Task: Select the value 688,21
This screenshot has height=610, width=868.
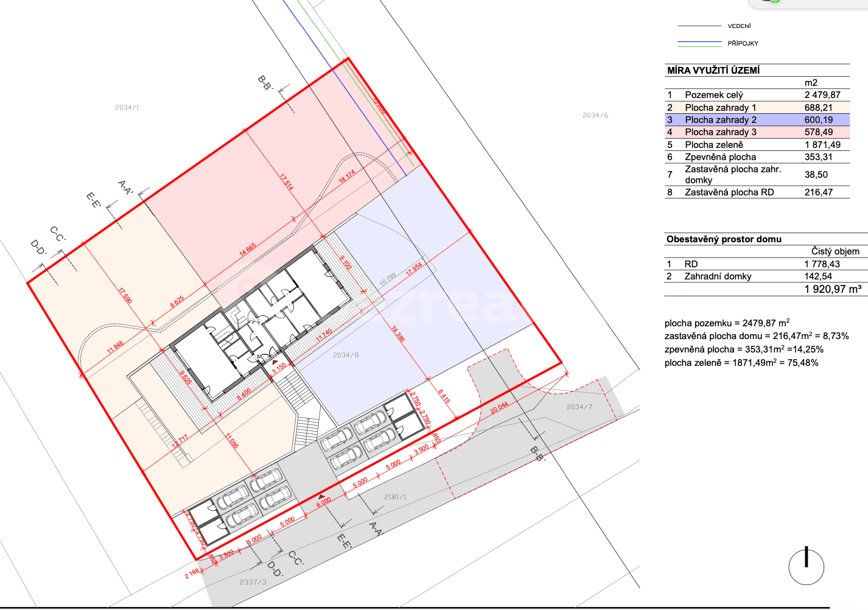Action: click(x=819, y=108)
